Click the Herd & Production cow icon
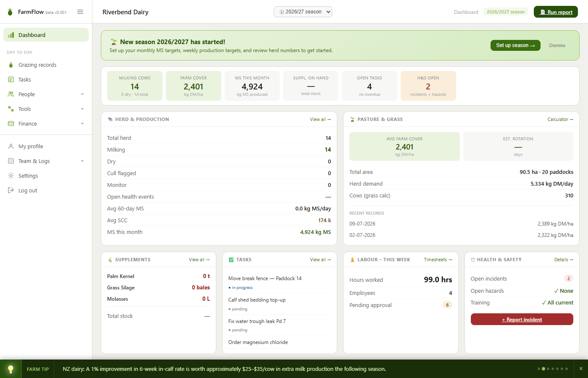 coord(110,119)
